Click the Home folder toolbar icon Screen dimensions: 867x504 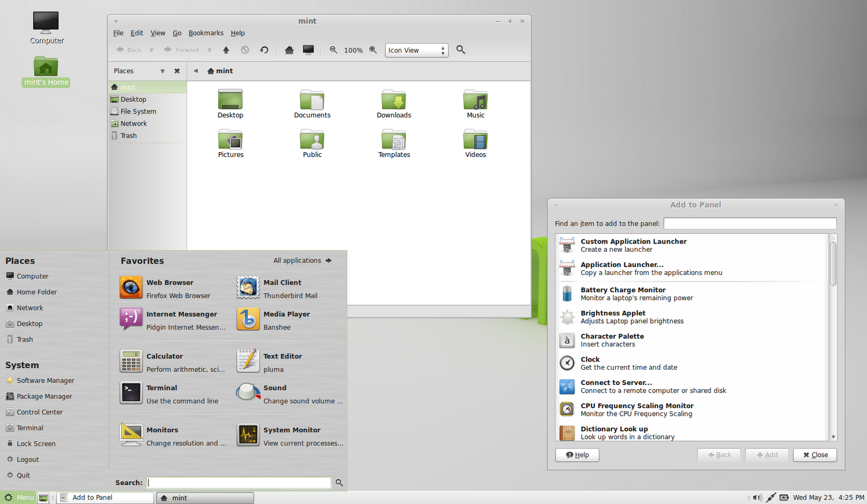pos(289,50)
